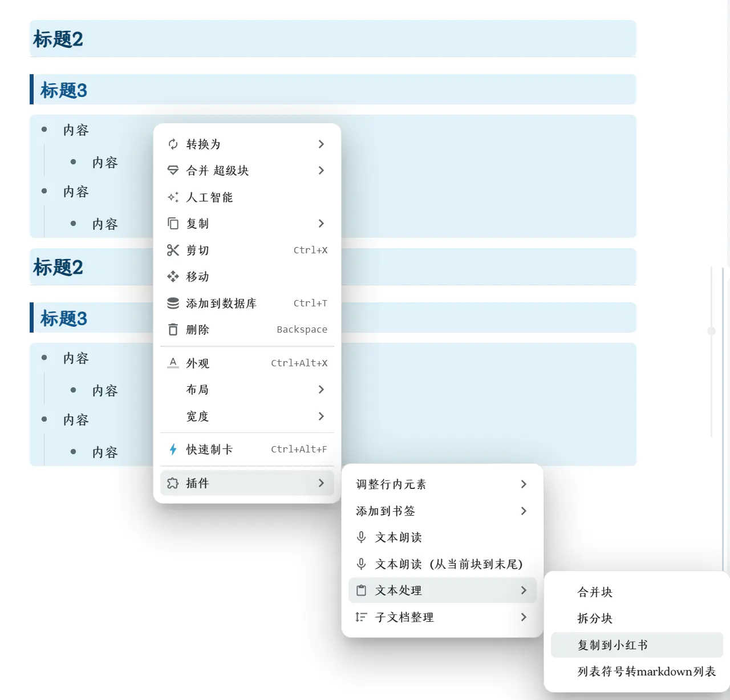Click the 转换为 convert icon

pyautogui.click(x=173, y=144)
